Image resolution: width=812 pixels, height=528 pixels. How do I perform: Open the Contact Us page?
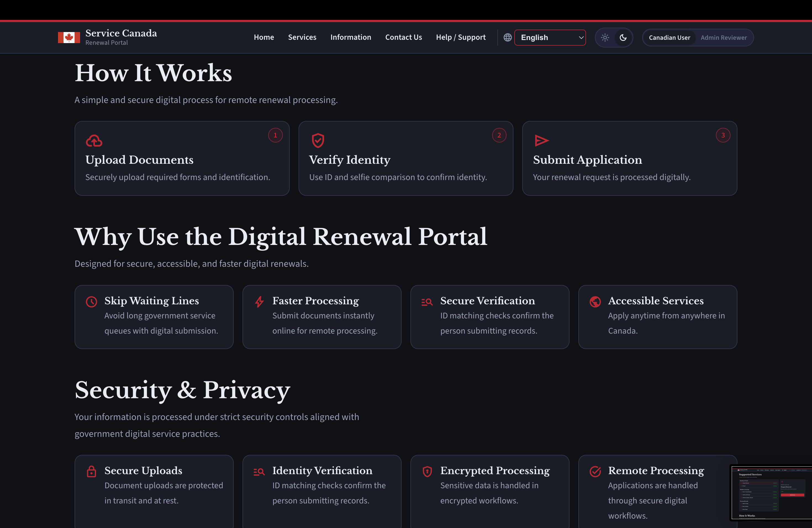[403, 37]
